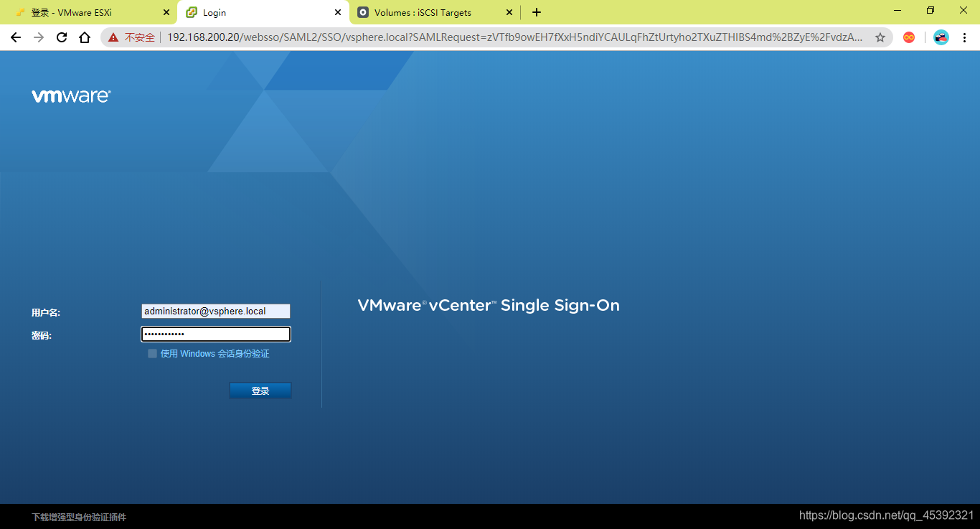Screen dimensions: 980x529
Task: Focus the 用户名 username field
Action: (x=216, y=311)
